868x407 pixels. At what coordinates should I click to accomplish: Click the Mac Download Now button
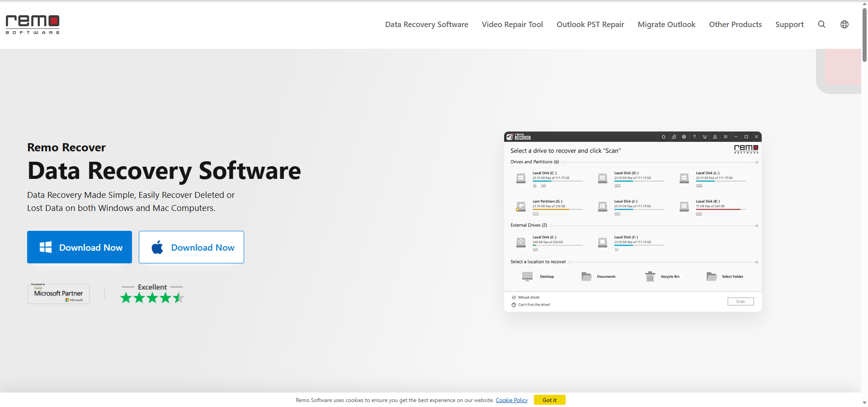coord(191,247)
